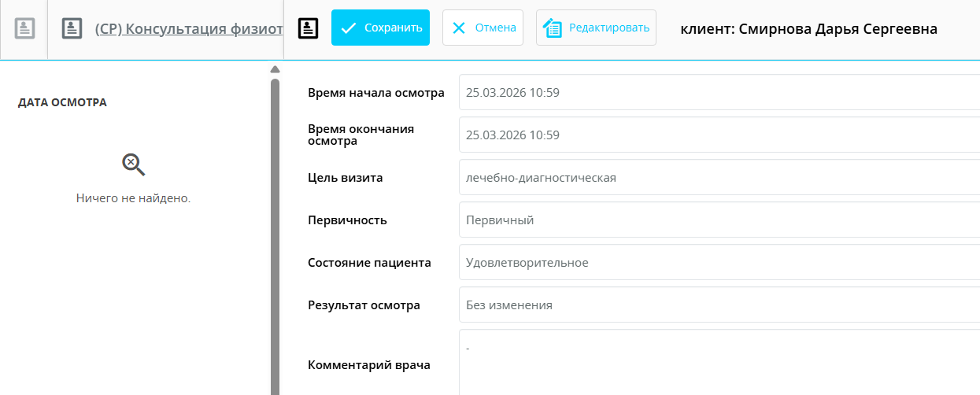Open the Цель визита dropdown
Viewport: 980px width, 395px height.
tap(718, 178)
